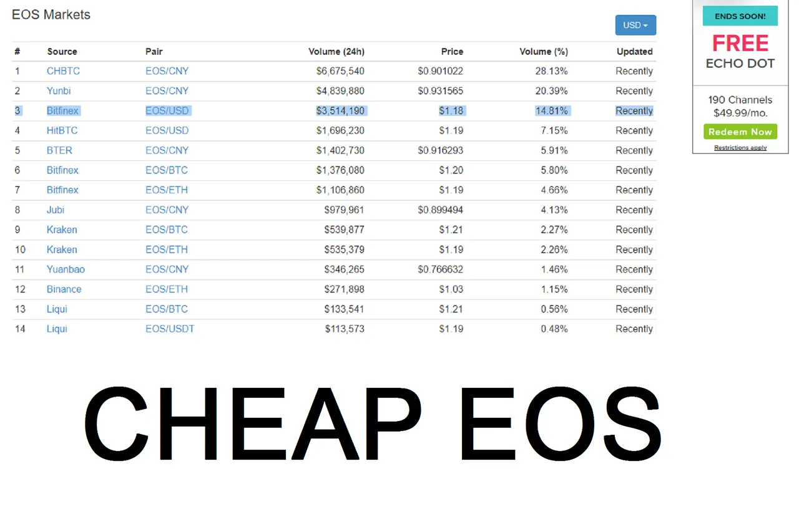The width and height of the screenshot is (799, 532).
Task: Open Binance's EOS/ETH pair link
Action: tap(167, 290)
